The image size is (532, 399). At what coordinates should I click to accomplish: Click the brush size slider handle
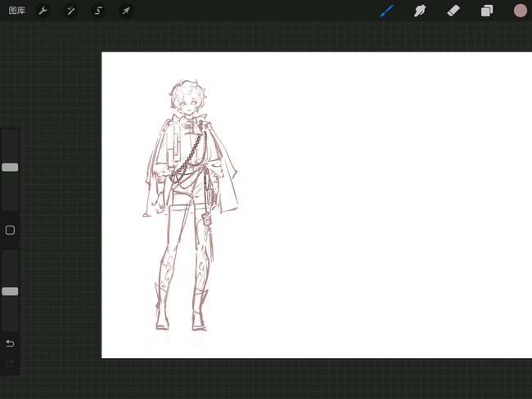pyautogui.click(x=10, y=167)
